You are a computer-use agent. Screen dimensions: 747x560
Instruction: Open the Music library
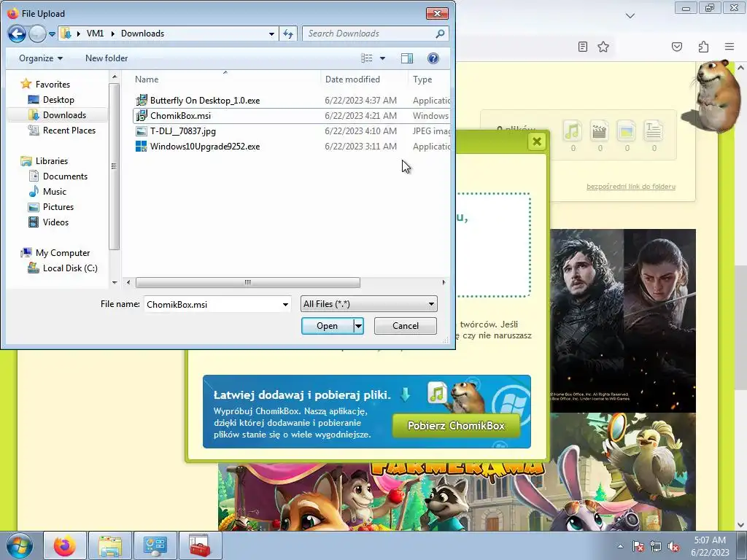click(x=54, y=192)
